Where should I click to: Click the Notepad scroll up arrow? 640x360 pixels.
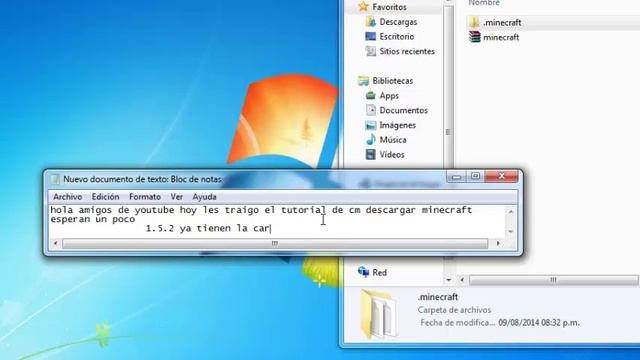pos(511,211)
